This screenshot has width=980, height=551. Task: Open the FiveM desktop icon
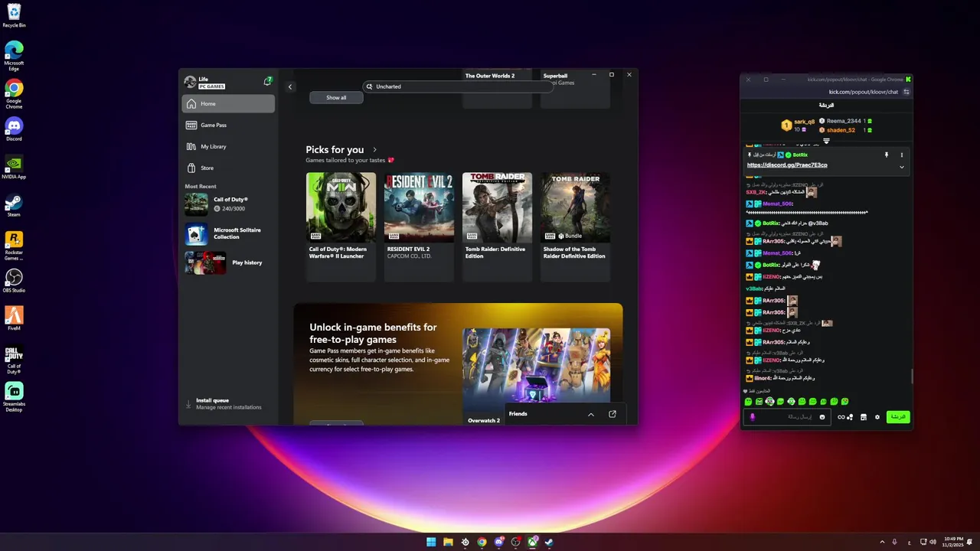pyautogui.click(x=14, y=318)
